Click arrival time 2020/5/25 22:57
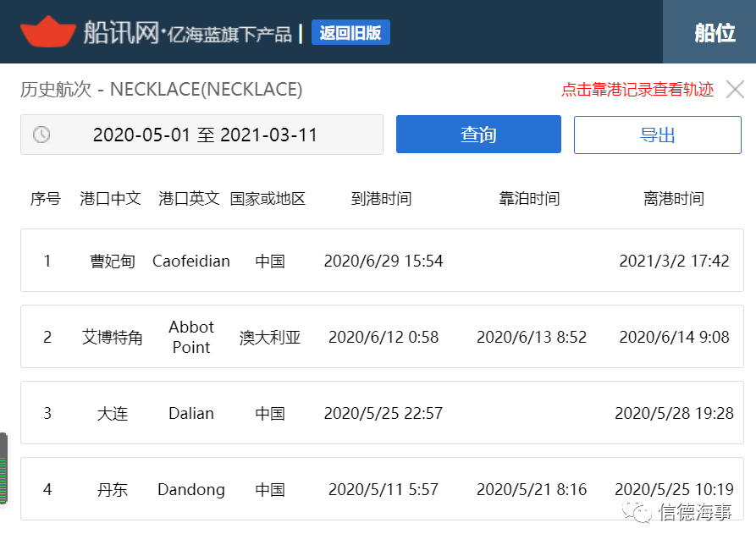This screenshot has width=756, height=545. 384,413
